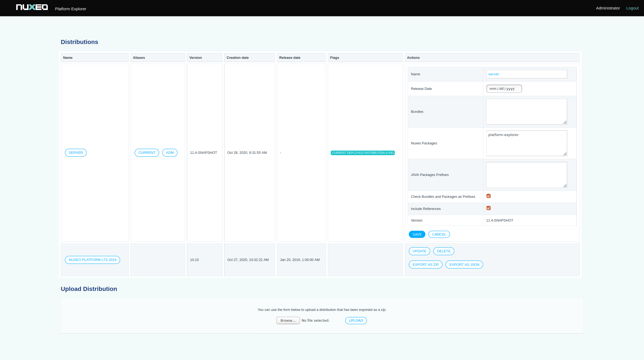The height and width of the screenshot is (360, 644).
Task: Click the CURRENT alias badge on SERVER distribution
Action: [x=147, y=152]
